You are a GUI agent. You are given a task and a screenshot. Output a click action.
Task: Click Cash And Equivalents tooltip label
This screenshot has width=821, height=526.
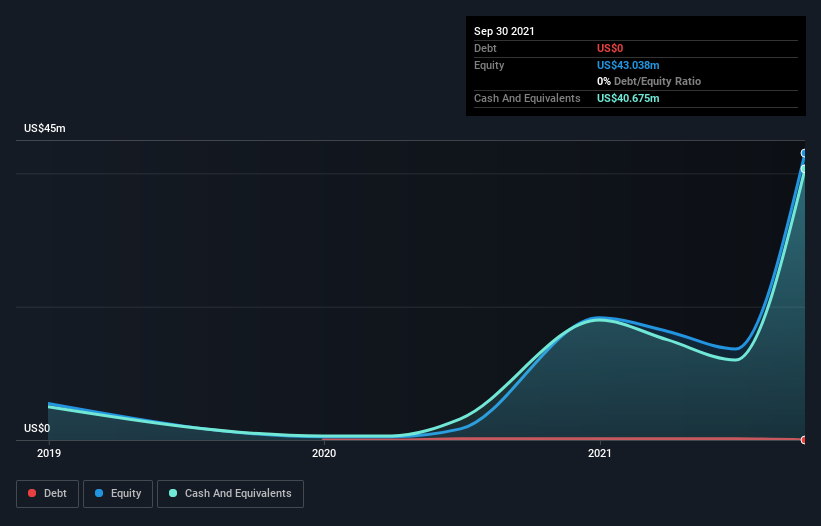[527, 98]
